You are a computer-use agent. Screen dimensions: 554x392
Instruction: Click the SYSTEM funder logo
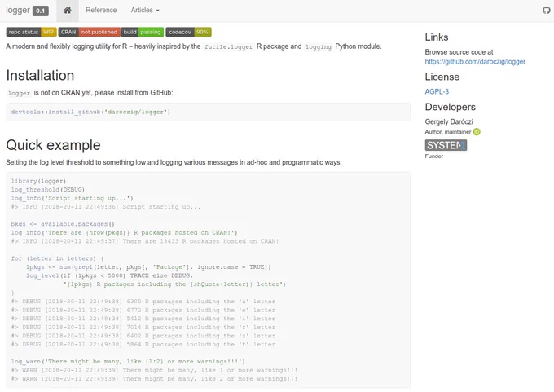click(x=446, y=145)
